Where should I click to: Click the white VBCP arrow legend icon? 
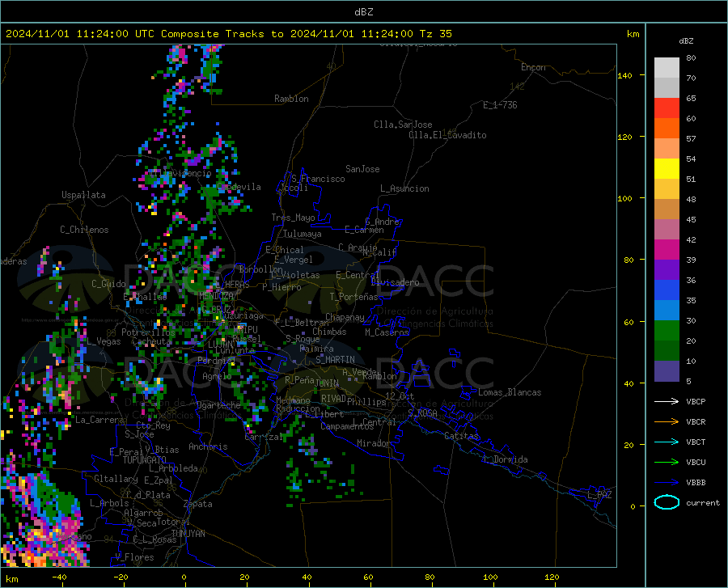(x=667, y=401)
